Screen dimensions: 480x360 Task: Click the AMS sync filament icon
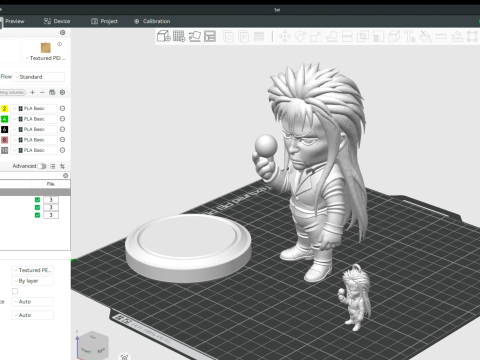click(x=52, y=92)
